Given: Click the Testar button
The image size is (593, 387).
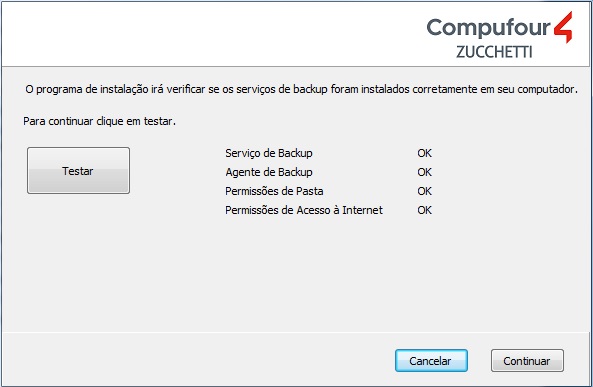Looking at the screenshot, I should pos(78,171).
